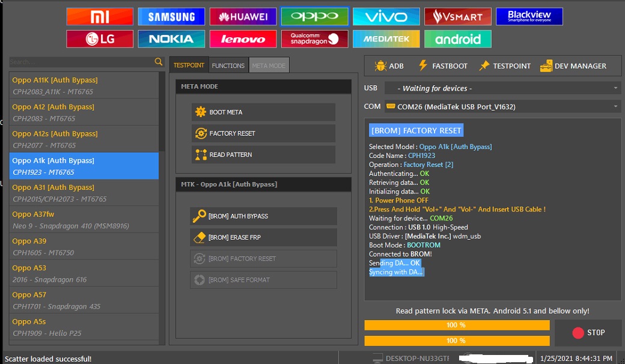Click the Auth Bypass key icon
The height and width of the screenshot is (364, 625).
pyautogui.click(x=200, y=216)
